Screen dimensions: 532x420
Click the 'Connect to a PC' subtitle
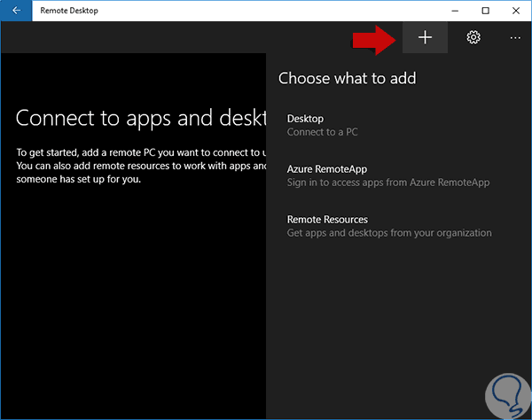323,132
